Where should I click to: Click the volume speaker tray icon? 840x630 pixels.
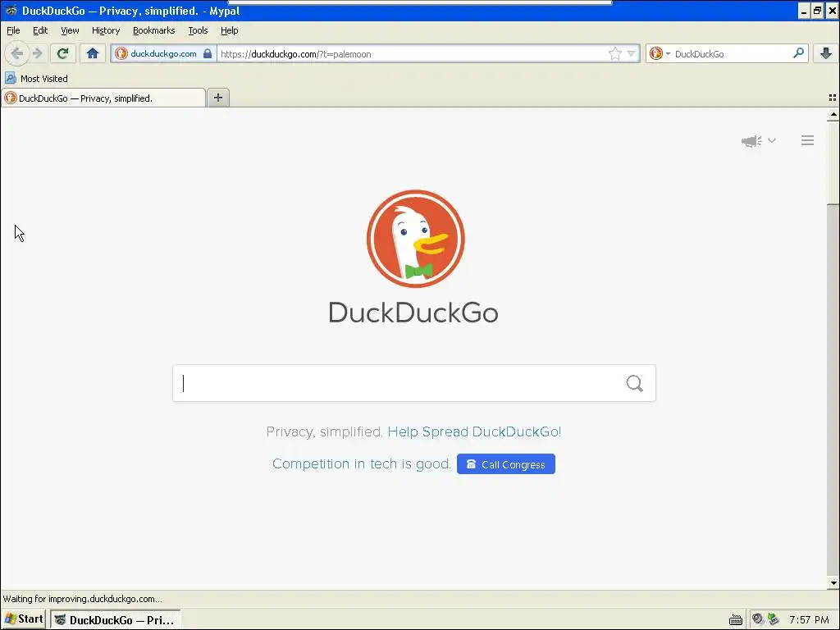pos(757,619)
